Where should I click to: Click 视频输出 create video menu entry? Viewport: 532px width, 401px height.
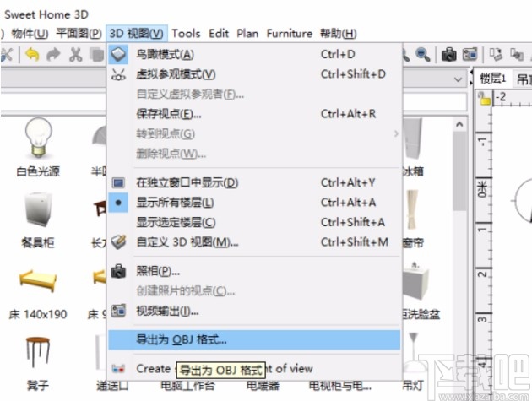(x=254, y=311)
